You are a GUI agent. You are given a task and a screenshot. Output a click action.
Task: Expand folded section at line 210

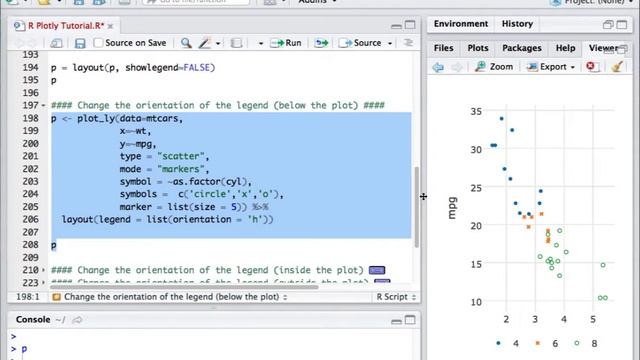44,270
